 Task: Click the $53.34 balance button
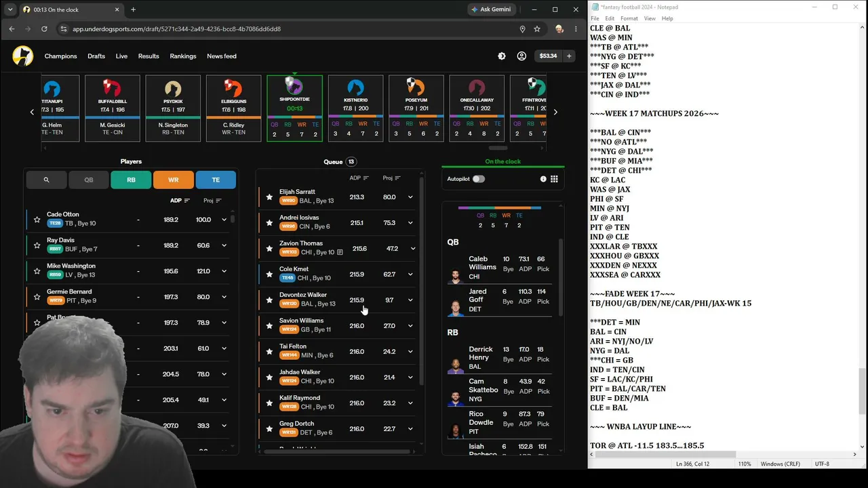pos(548,56)
